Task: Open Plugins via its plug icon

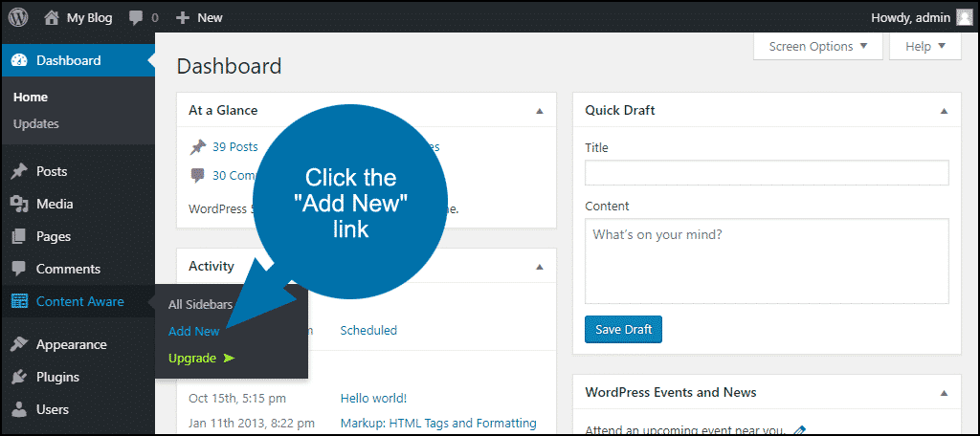Action: click(x=19, y=377)
